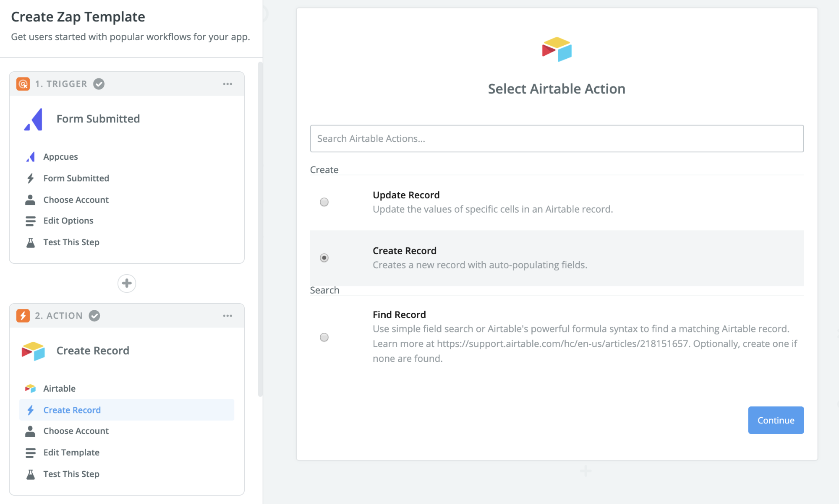Click the 2. ACTION header label
The image size is (839, 504).
pos(59,316)
